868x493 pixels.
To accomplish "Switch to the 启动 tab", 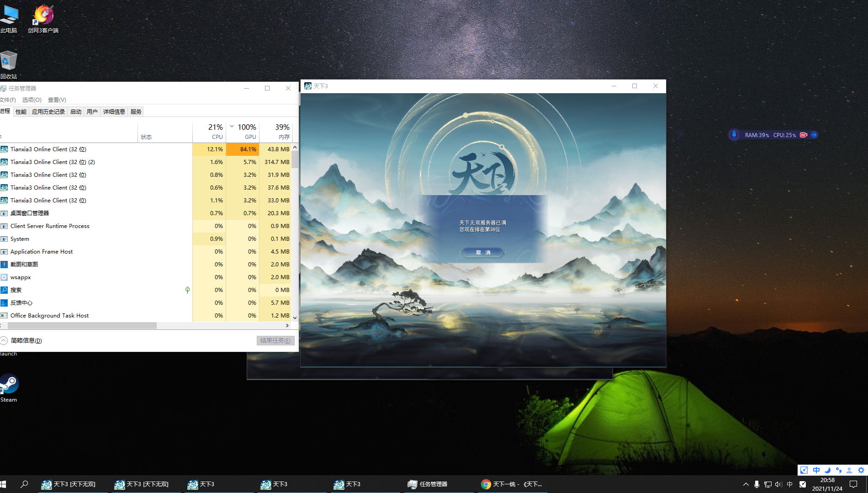I will point(76,111).
